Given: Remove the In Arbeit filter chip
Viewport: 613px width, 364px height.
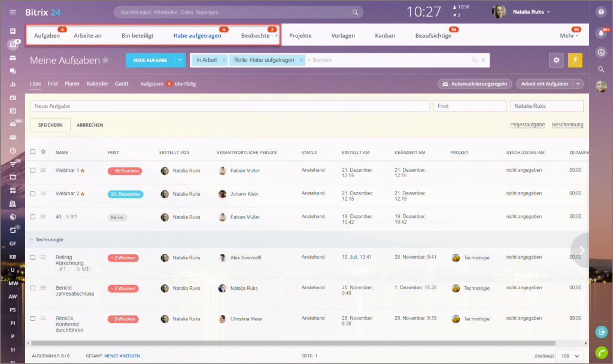Looking at the screenshot, I should 224,60.
